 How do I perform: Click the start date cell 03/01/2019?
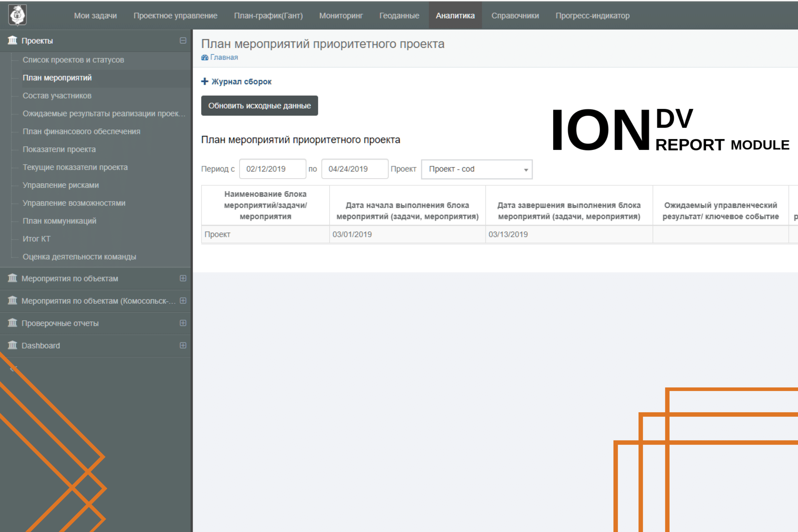point(408,235)
